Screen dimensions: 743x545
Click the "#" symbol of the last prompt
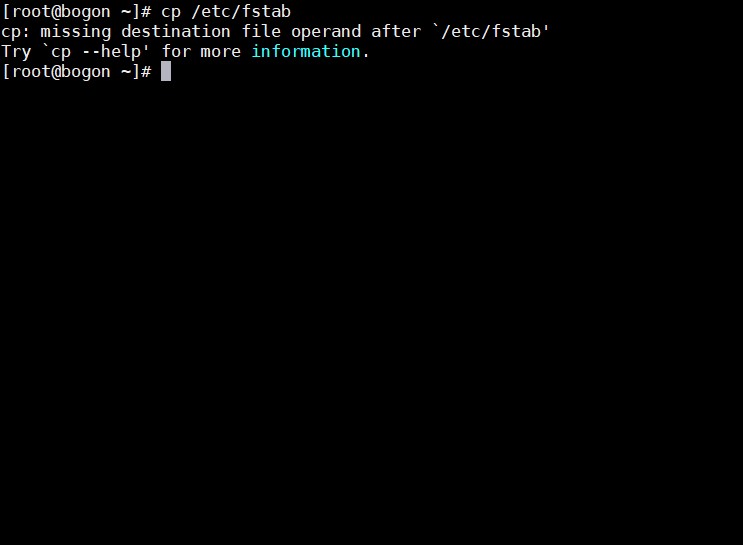click(146, 72)
